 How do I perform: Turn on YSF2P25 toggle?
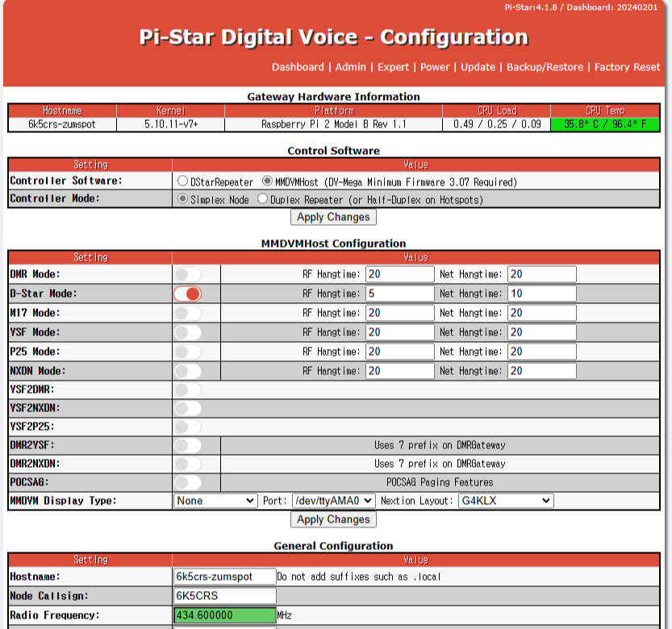pos(188,427)
